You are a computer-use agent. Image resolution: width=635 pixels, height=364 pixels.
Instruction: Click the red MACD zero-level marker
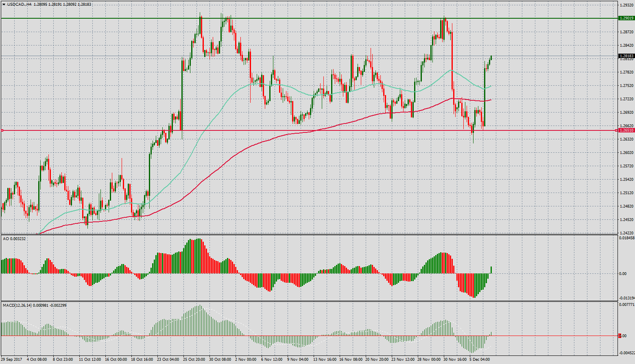click(620, 336)
